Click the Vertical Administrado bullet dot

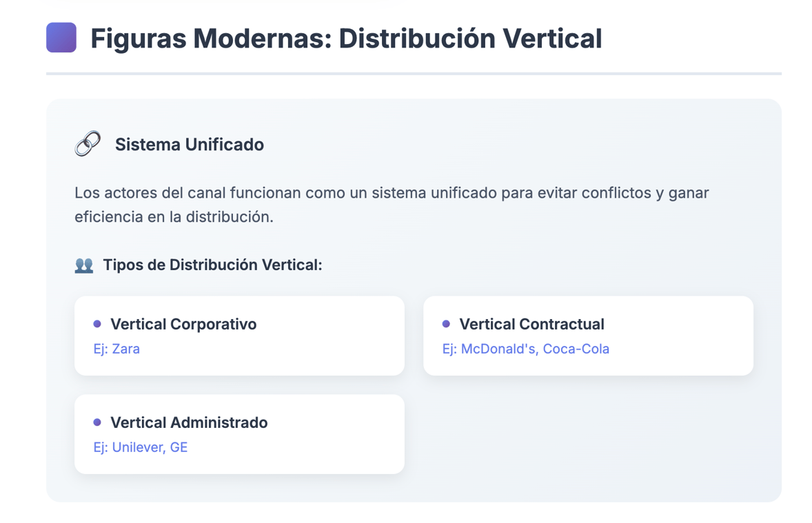coord(97,422)
